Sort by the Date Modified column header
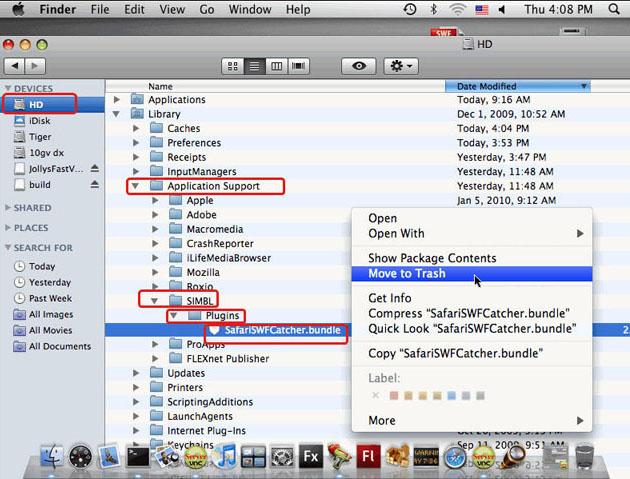The image size is (630, 479). click(x=510, y=86)
